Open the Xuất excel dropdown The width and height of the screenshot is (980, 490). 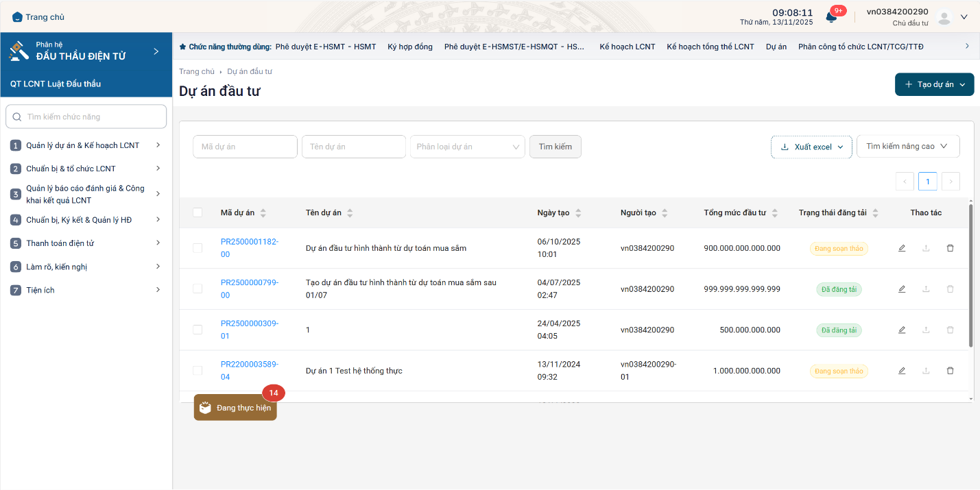pyautogui.click(x=811, y=147)
